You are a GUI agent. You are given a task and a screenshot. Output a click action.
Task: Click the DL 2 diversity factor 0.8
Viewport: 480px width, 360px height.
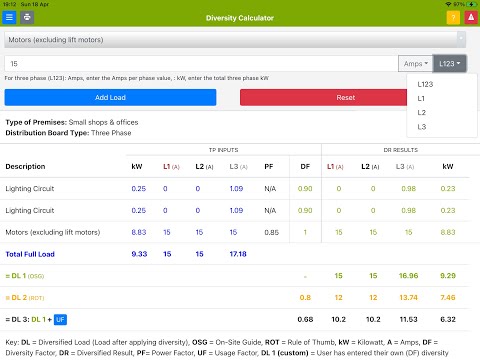305,297
